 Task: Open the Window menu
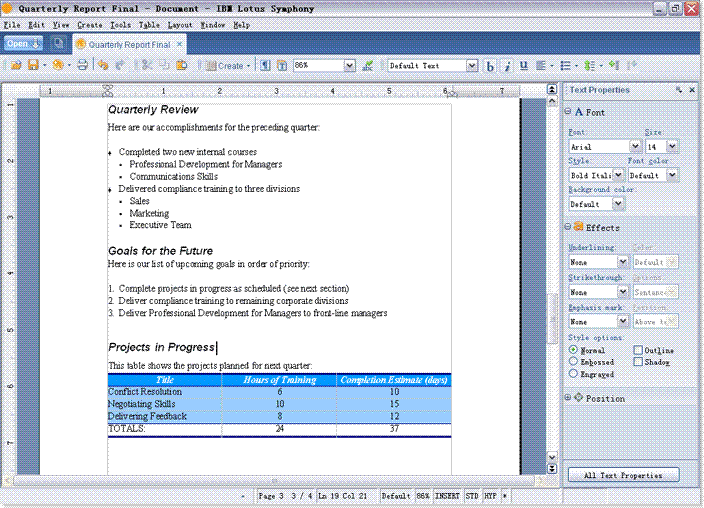click(x=212, y=25)
